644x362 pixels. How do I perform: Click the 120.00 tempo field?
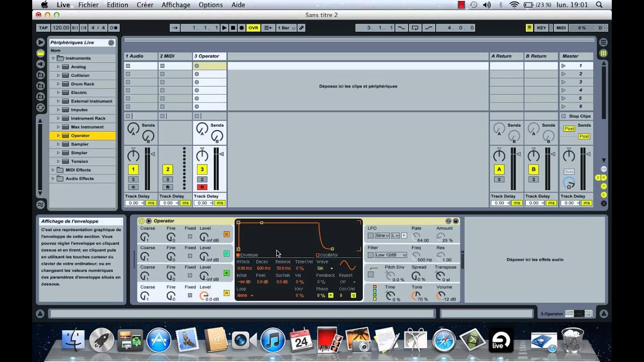[60, 28]
